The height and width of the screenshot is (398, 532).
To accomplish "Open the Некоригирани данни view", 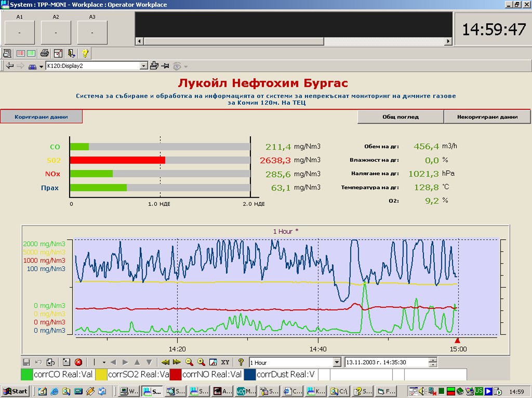I will (487, 117).
